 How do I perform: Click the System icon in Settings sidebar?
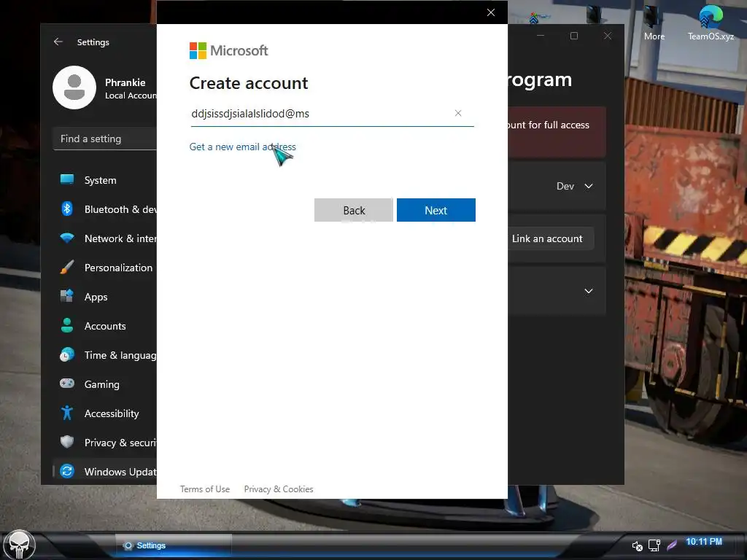click(67, 179)
